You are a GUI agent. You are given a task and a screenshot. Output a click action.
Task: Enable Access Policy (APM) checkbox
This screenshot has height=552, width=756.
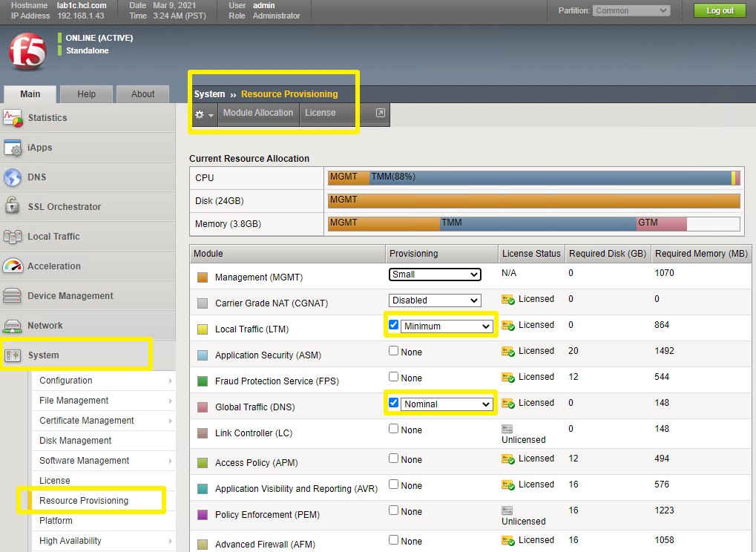click(393, 459)
